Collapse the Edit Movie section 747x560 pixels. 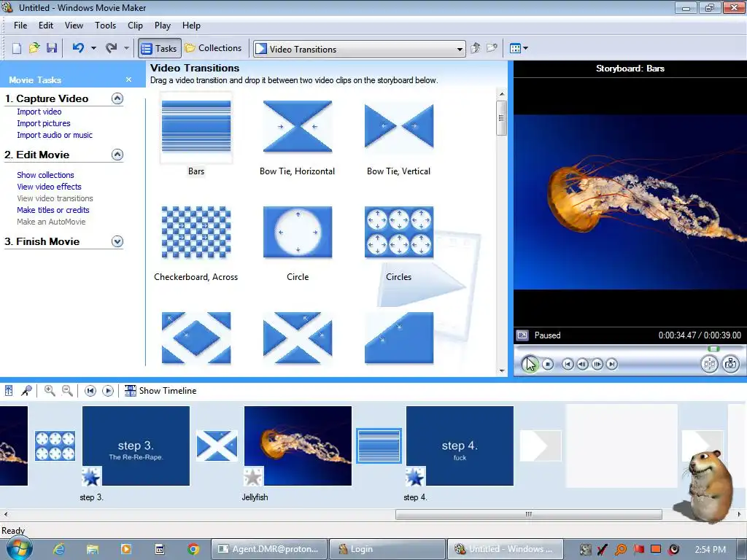click(117, 155)
